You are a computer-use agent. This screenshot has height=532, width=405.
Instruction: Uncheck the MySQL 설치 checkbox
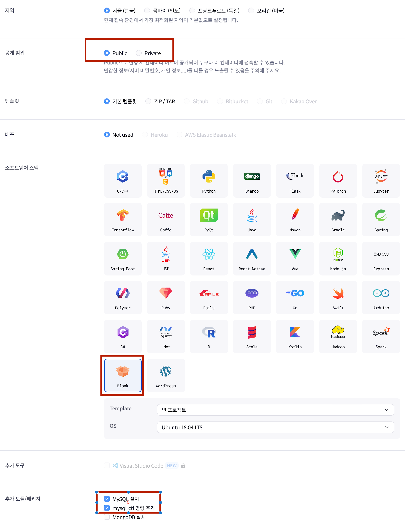click(107, 499)
